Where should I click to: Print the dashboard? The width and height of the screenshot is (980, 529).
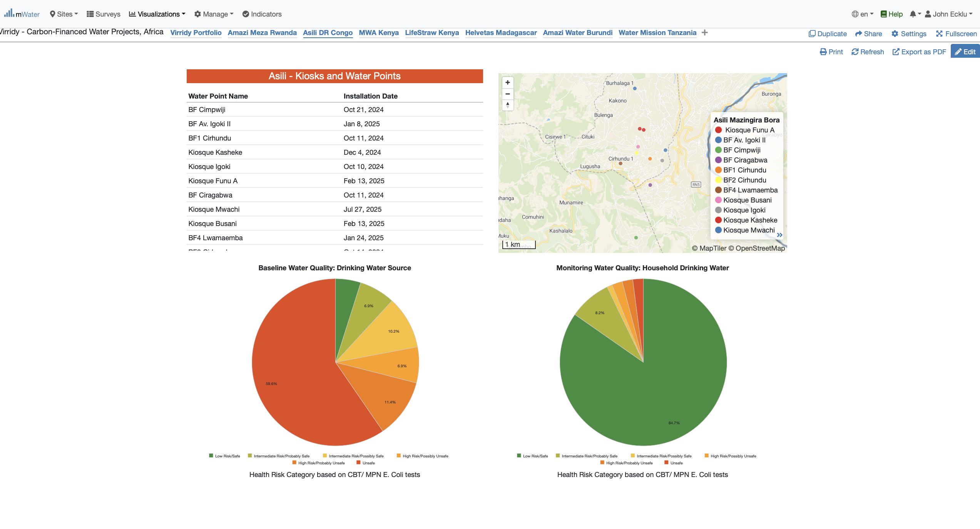point(831,52)
